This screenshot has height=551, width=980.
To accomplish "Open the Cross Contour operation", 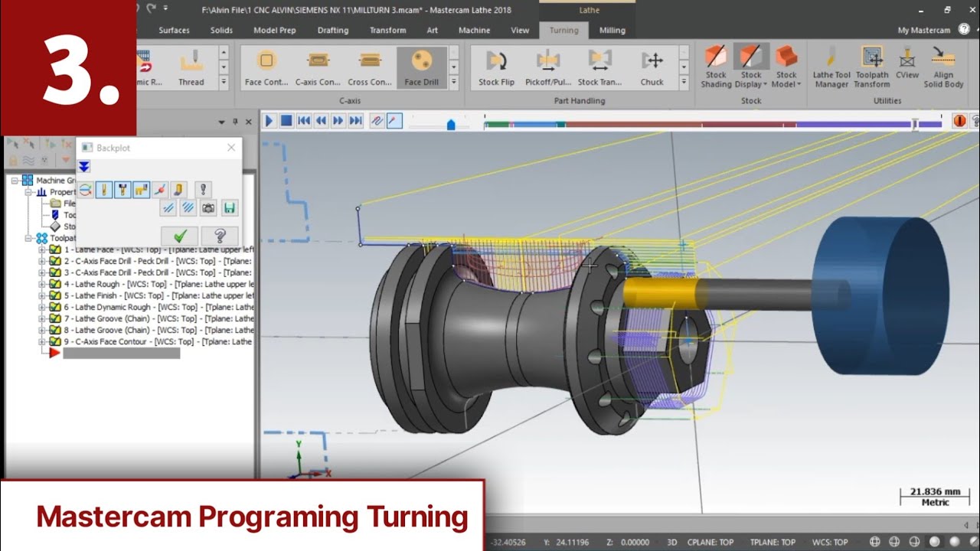I will click(x=370, y=67).
